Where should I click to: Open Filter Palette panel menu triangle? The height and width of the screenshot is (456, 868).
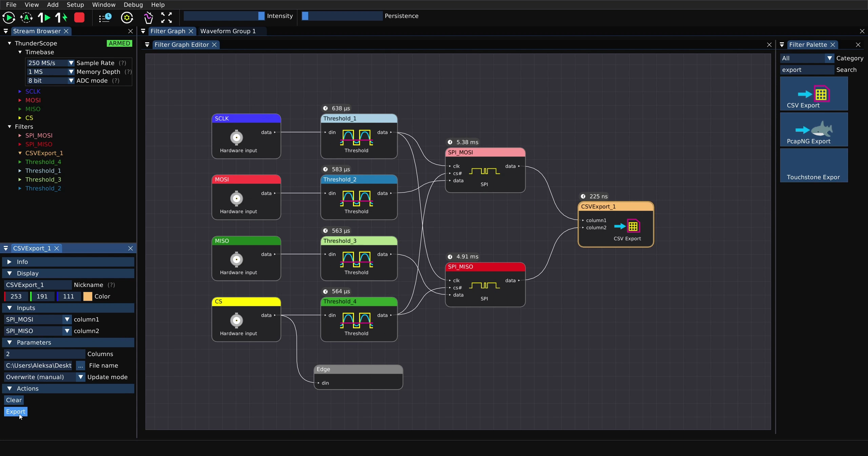click(x=782, y=45)
